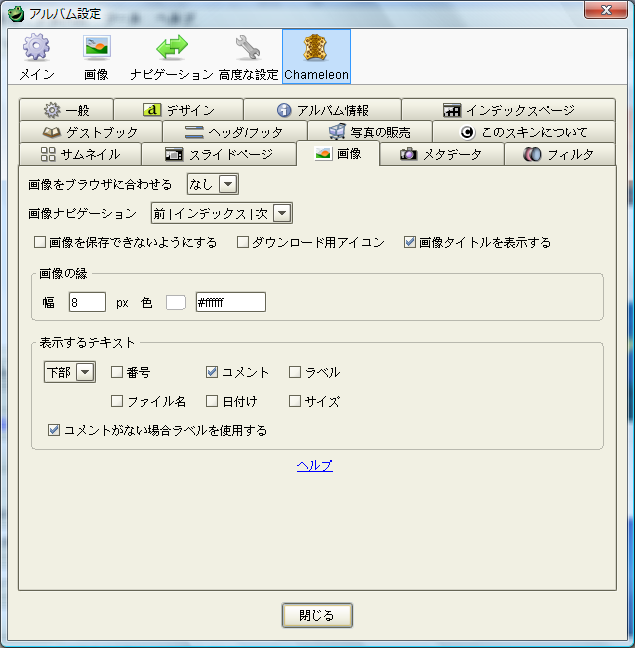Viewport: 635px width, 648px height.
Task: Click the shopping cart icon on 写真の販売 tab
Action: [x=337, y=132]
